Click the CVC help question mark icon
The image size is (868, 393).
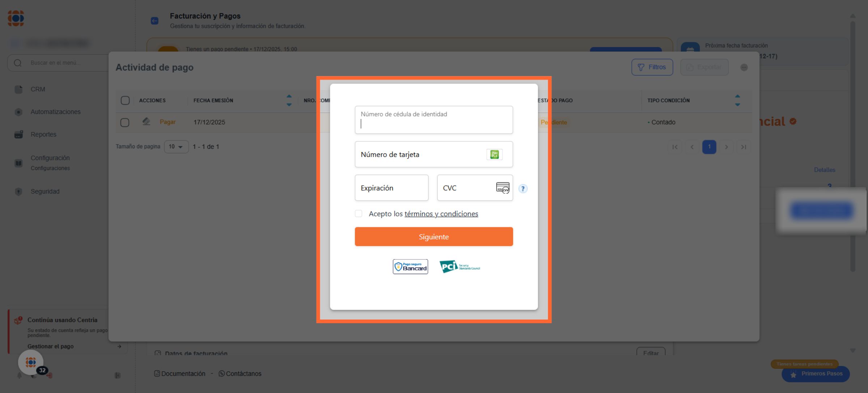(523, 189)
